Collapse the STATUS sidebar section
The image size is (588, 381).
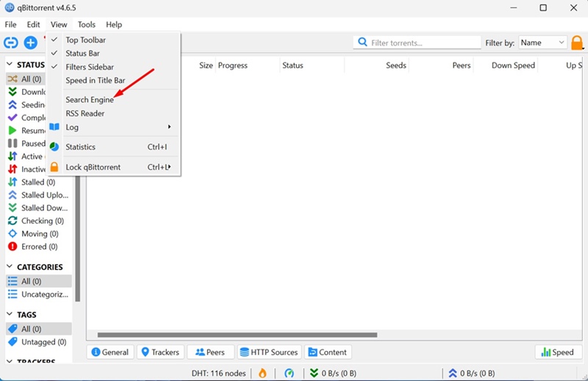pyautogui.click(x=10, y=65)
